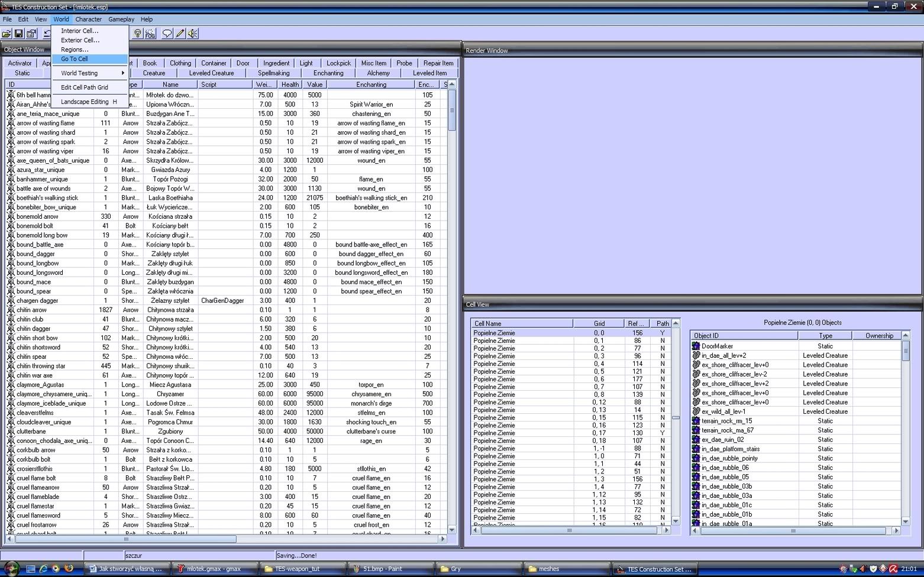Click the show desktop quick launch icon
Screen dimensions: 924x577
pyautogui.click(x=31, y=569)
